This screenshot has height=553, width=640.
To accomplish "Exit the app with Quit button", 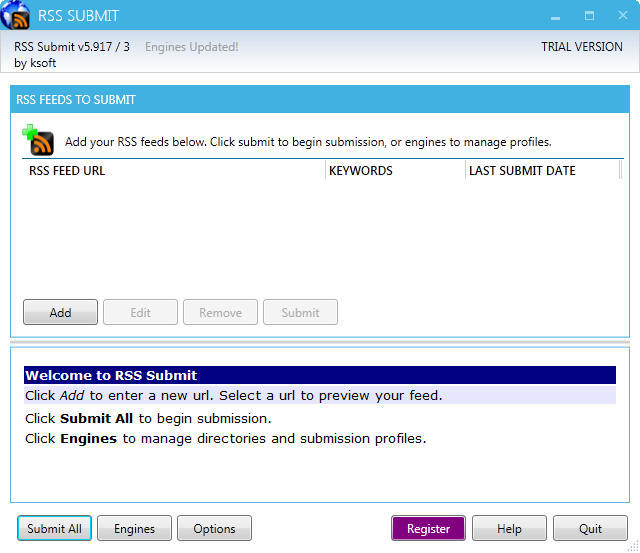I will [590, 528].
